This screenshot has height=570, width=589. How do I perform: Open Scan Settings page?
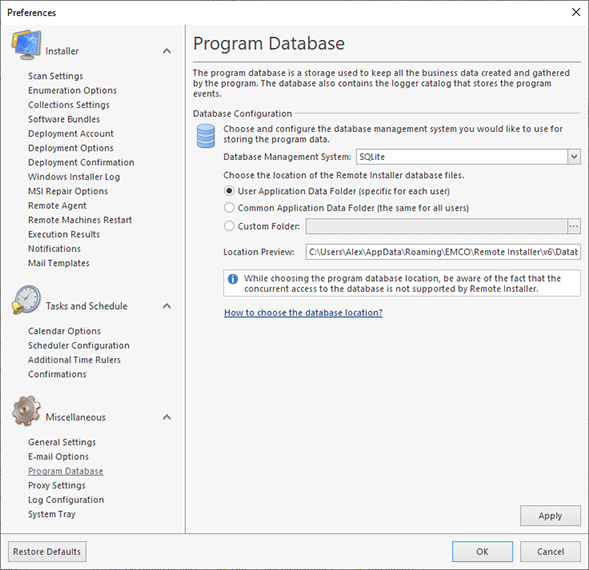point(56,76)
